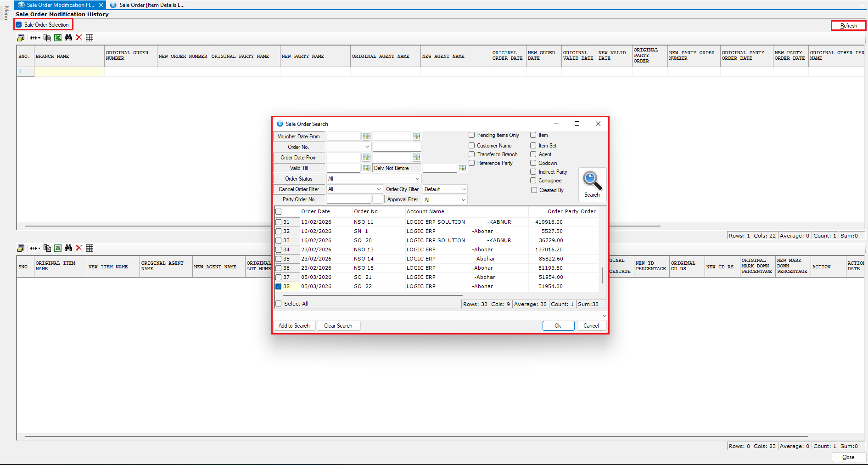Open the Approval Filter dropdown
This screenshot has height=465, width=868.
click(x=463, y=200)
